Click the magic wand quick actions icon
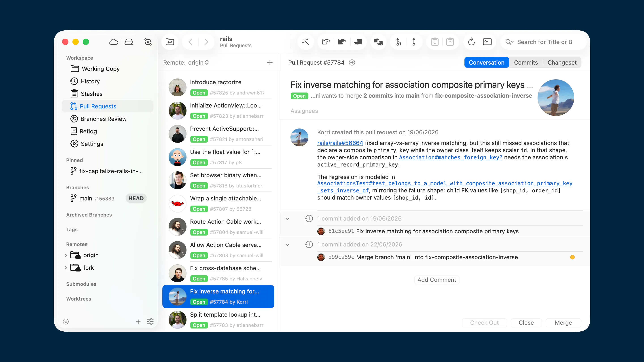Screen dimensions: 644x362 click(x=305, y=42)
